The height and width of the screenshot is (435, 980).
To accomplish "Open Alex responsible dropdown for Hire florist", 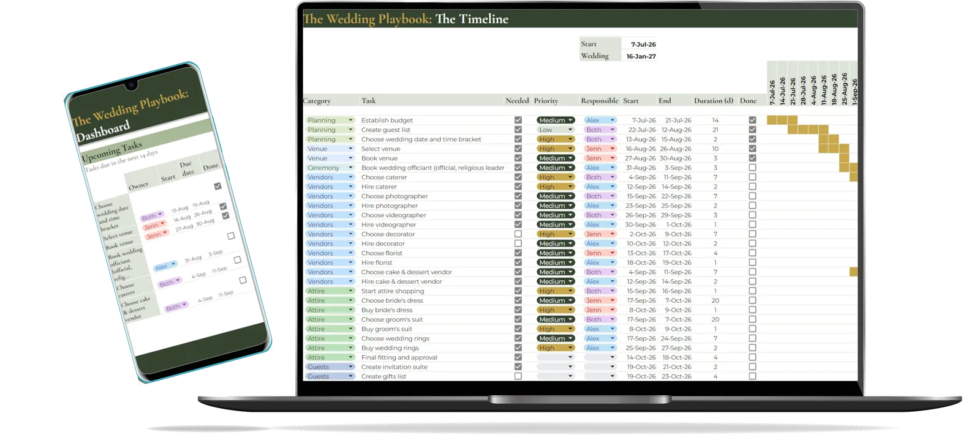I will [x=600, y=262].
